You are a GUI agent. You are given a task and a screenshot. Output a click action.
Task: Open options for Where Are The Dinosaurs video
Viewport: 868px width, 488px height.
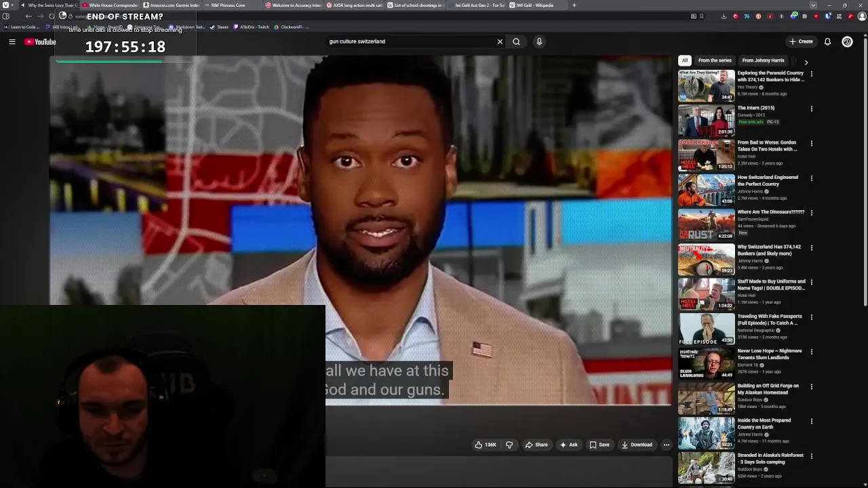811,213
